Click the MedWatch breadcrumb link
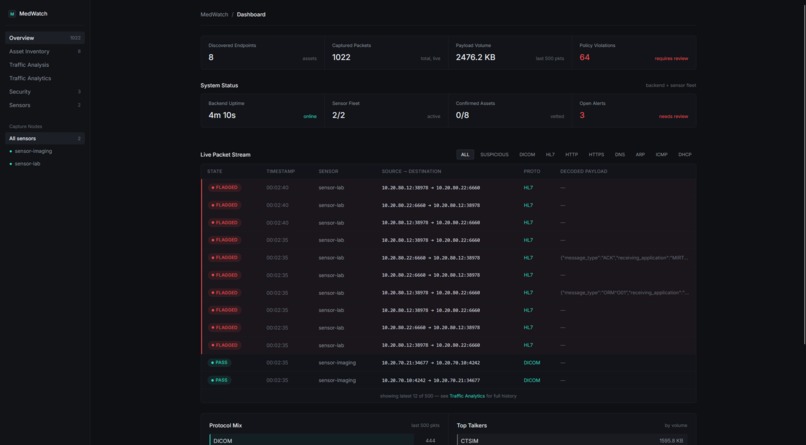The height and width of the screenshot is (445, 806). click(214, 14)
